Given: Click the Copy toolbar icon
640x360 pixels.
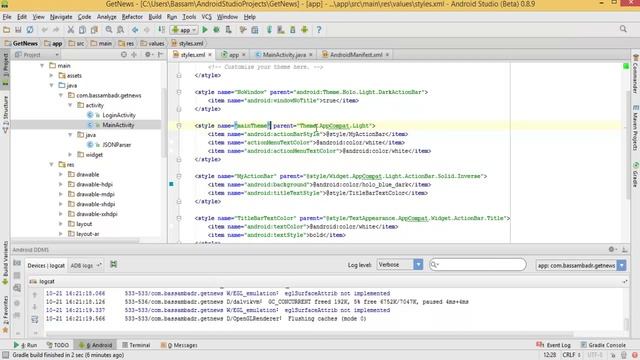Looking at the screenshot, I should point(82,30).
